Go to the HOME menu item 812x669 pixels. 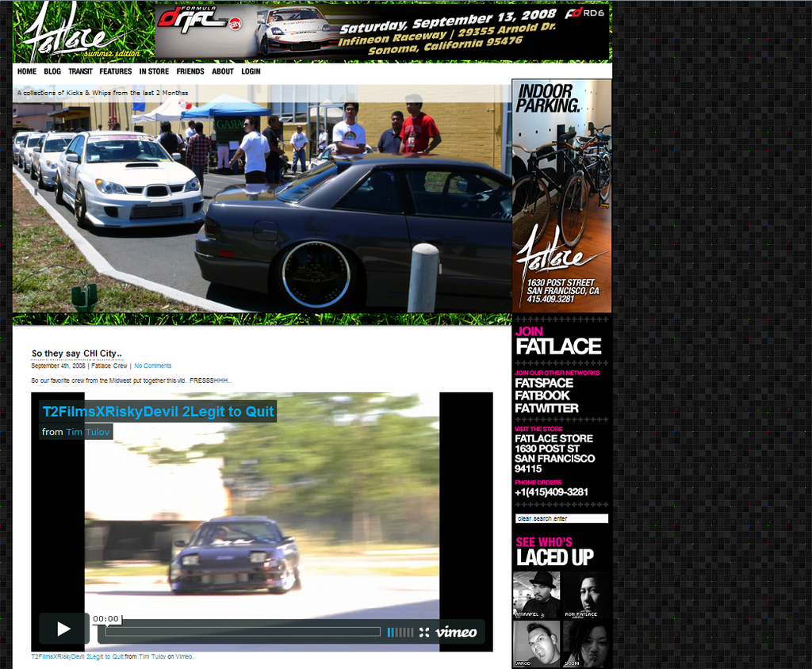27,71
